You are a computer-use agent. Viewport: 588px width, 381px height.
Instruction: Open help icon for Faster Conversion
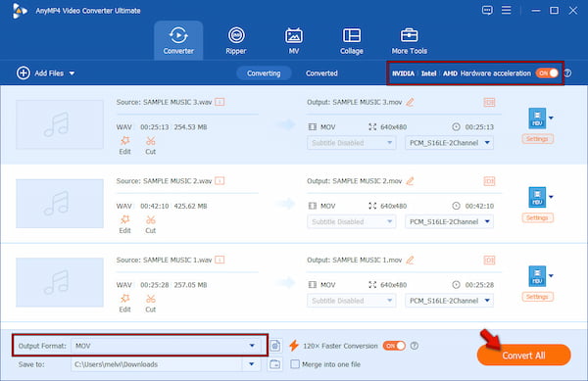pyautogui.click(x=415, y=346)
